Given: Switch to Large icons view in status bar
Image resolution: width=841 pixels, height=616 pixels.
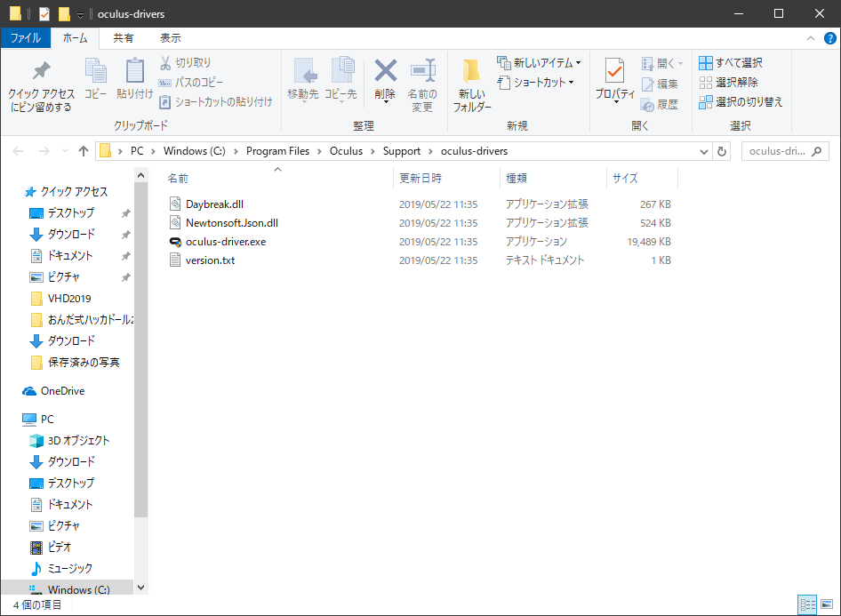Looking at the screenshot, I should click(827, 604).
